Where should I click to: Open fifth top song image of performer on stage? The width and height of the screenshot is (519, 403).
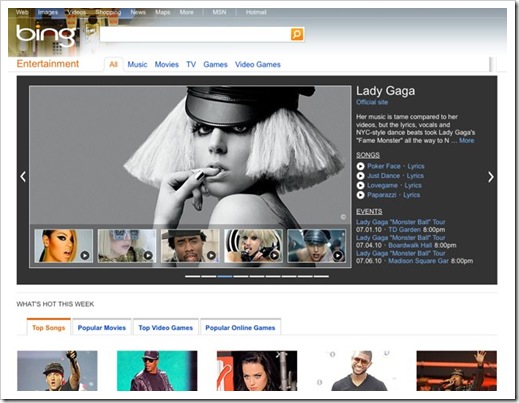[456, 371]
